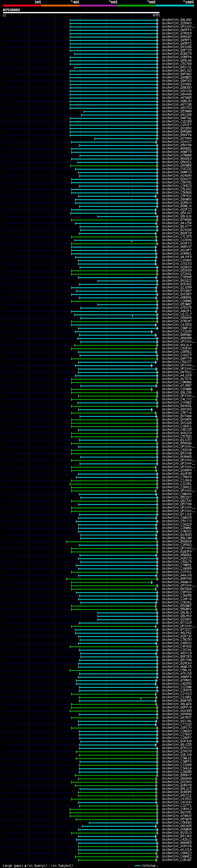Screen dimensions: 197x868
Task: Select hit label UniRef100_B8H9E5
Action: point(177,843)
